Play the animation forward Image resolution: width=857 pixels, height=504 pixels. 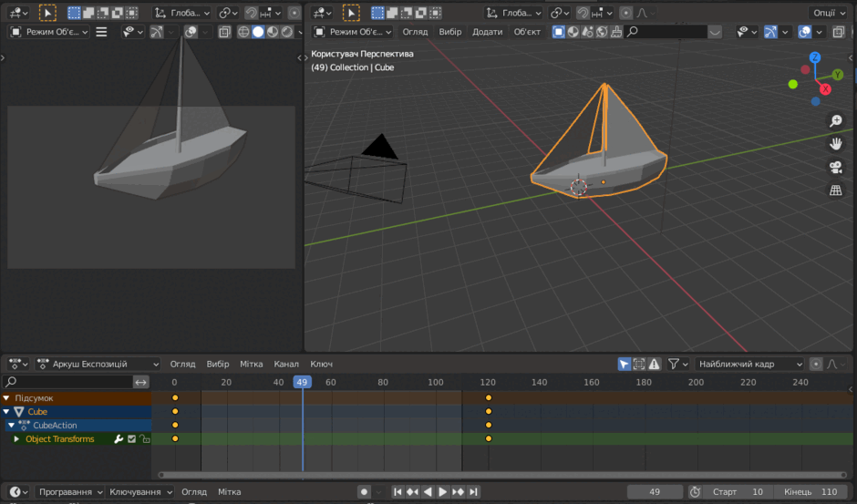442,492
